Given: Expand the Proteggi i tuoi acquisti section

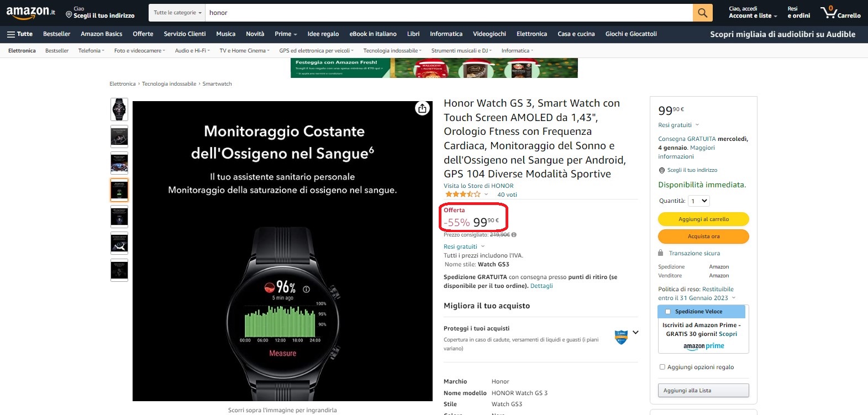Looking at the screenshot, I should [635, 333].
